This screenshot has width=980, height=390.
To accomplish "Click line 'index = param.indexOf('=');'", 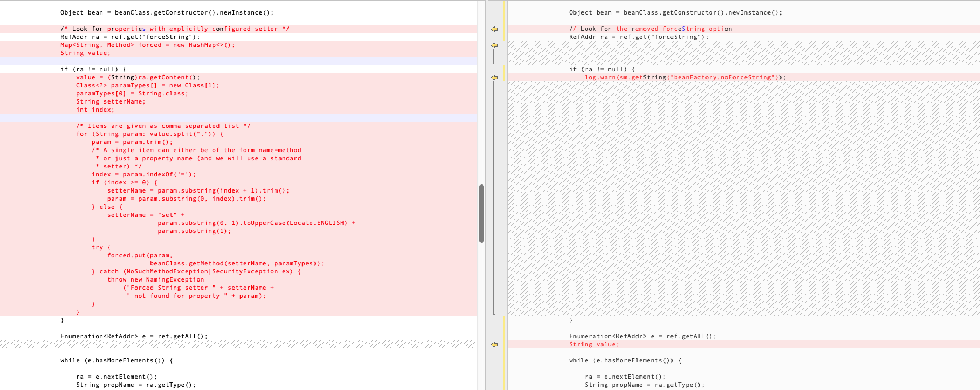I will [x=144, y=175].
